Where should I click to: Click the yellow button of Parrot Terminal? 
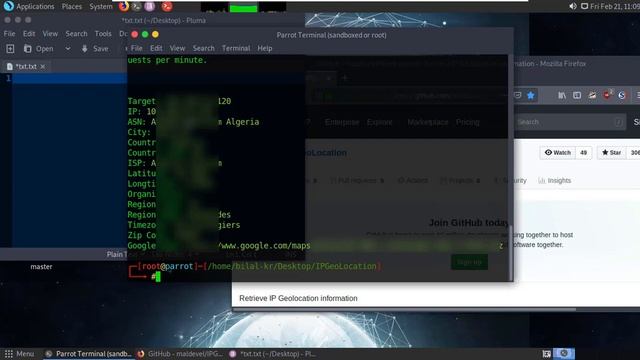click(x=155, y=34)
